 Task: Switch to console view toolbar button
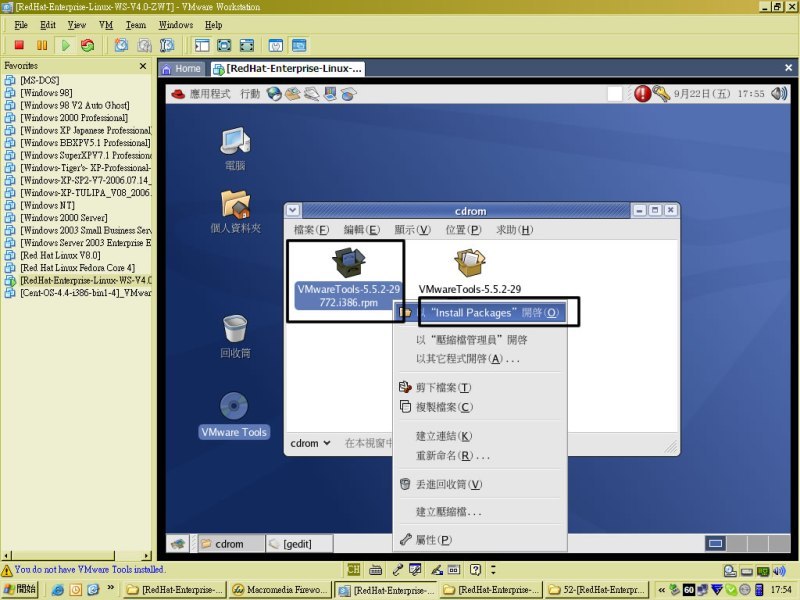pos(299,45)
